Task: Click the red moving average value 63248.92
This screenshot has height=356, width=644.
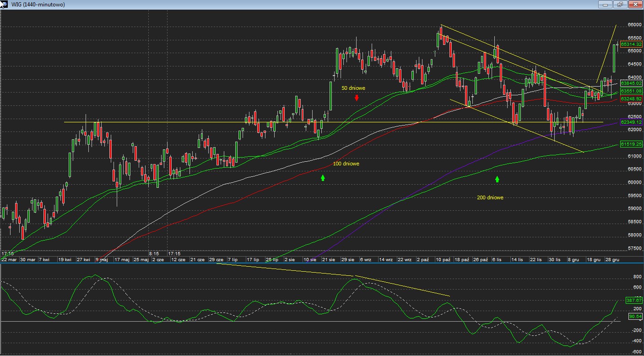Action: coord(631,99)
